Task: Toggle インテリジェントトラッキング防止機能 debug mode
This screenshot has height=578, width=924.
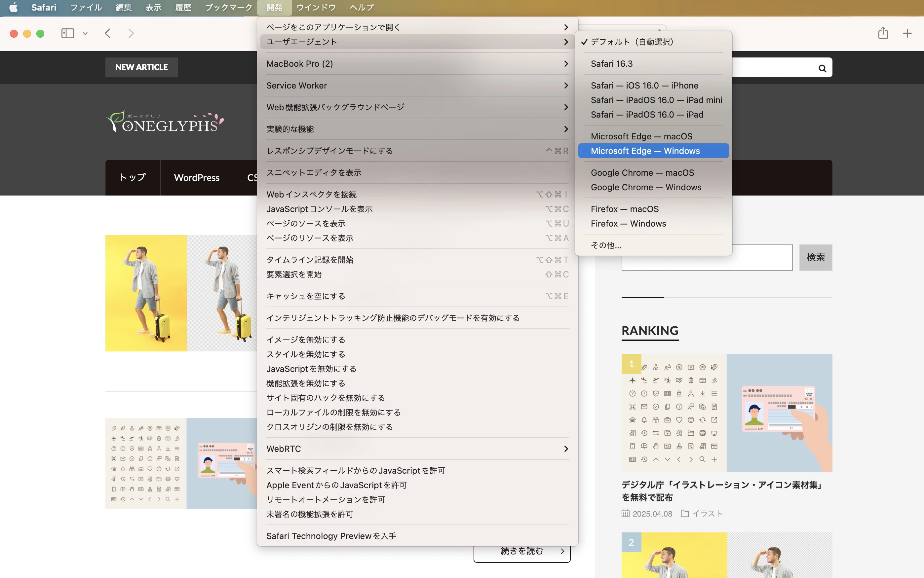Action: tap(417, 318)
